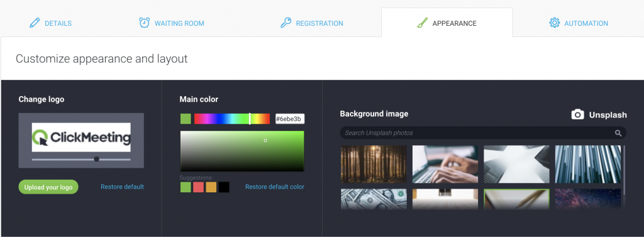Image resolution: width=644 pixels, height=237 pixels.
Task: Select the blue vertical lines thumbnail
Action: click(x=588, y=164)
